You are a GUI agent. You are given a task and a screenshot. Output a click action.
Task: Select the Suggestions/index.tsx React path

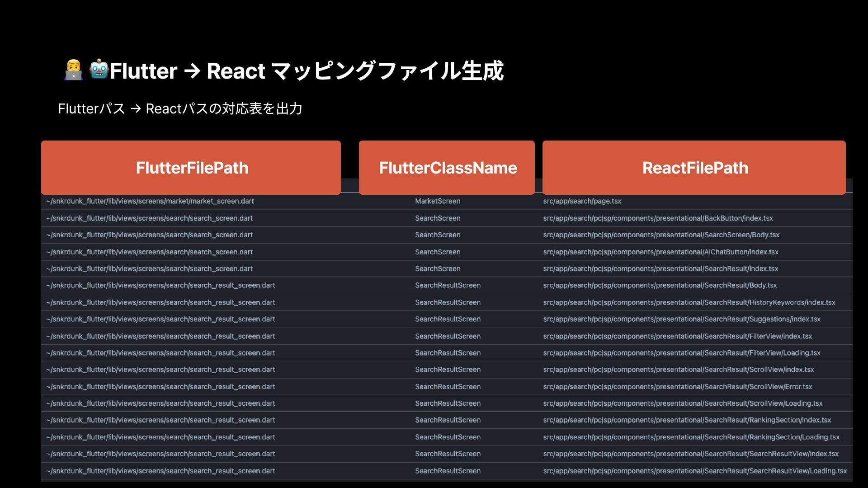[x=682, y=319]
